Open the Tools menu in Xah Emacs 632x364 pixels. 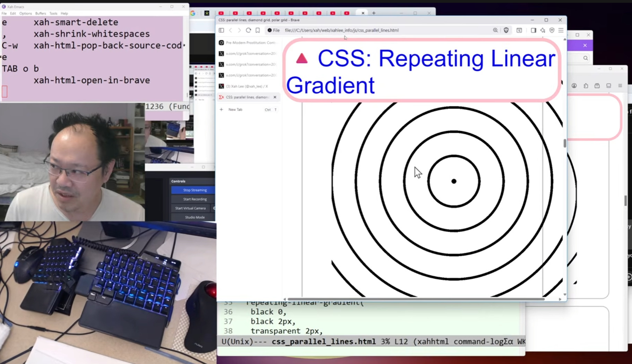coord(53,14)
